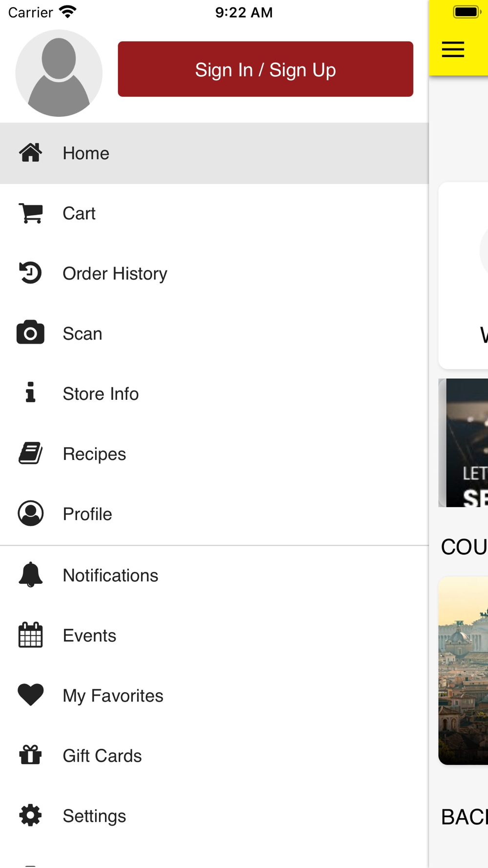Tap the Gift Cards present icon
The image size is (488, 868).
pyautogui.click(x=30, y=755)
